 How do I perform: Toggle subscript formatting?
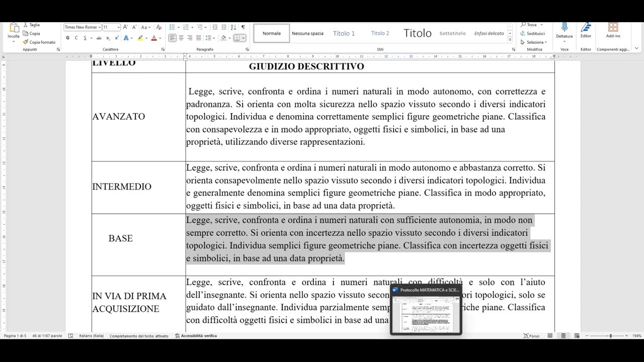[108, 38]
